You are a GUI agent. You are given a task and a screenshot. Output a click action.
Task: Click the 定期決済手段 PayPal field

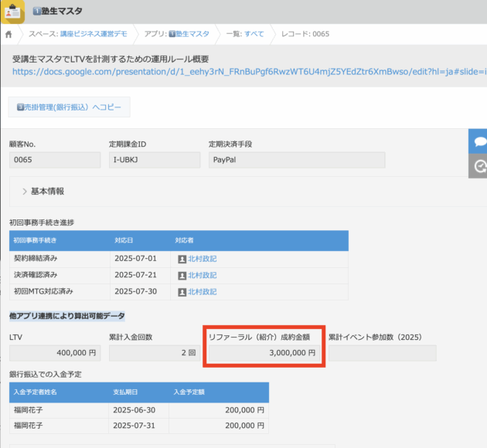pyautogui.click(x=296, y=160)
